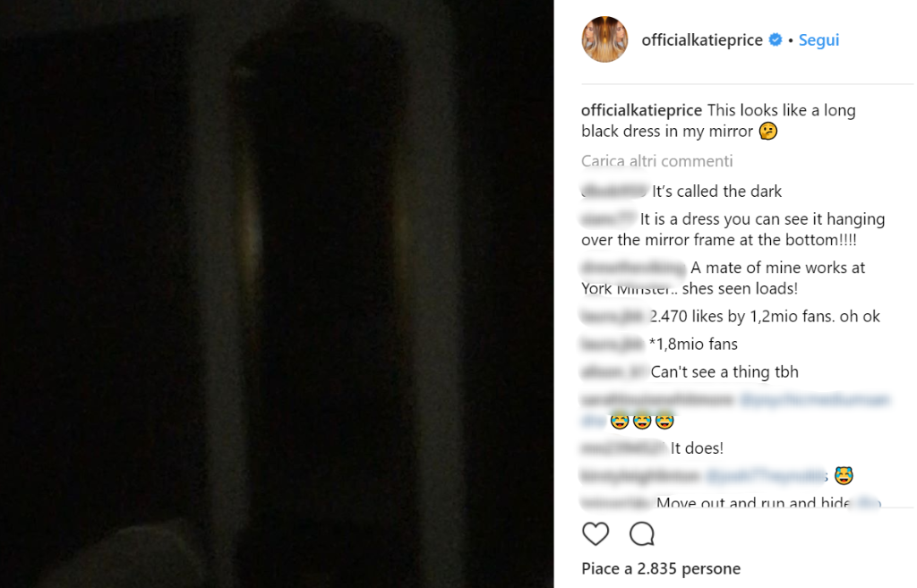Follow the account with Segui

click(x=818, y=39)
